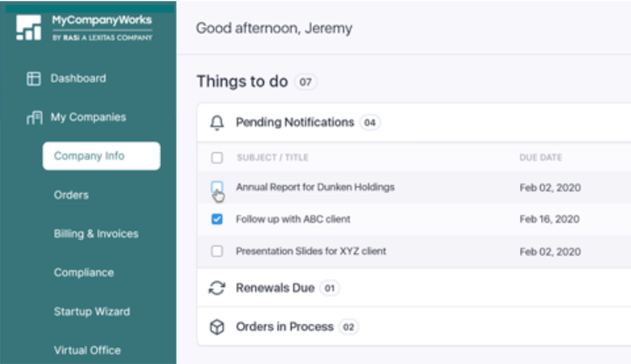
Task: Click the Presentation Slides' Feb 02, 2020 date
Action: coord(550,251)
